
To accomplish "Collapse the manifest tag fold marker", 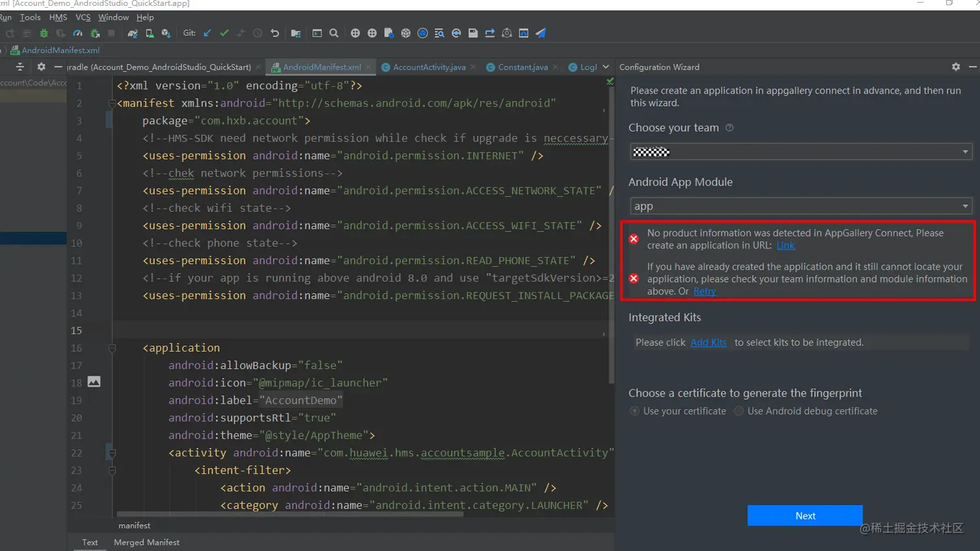I will point(112,103).
